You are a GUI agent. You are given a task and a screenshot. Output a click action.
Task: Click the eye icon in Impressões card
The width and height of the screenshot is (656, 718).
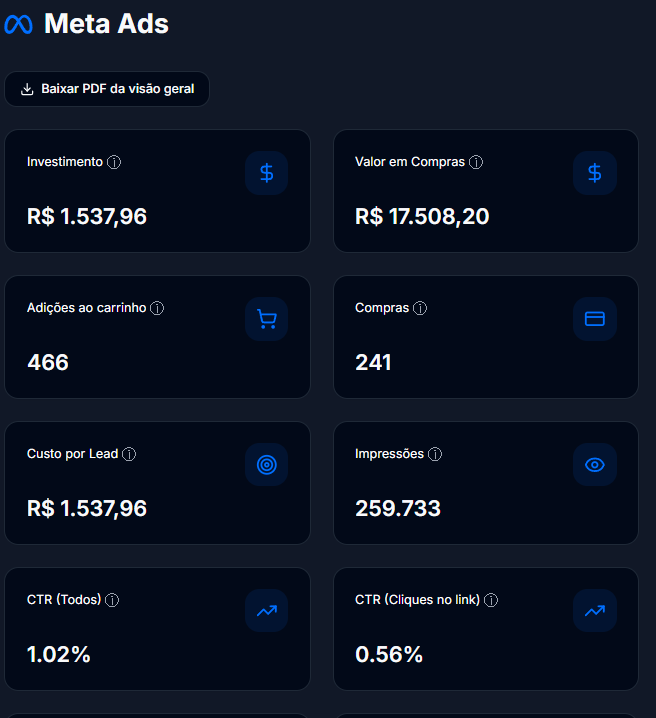pyautogui.click(x=594, y=465)
